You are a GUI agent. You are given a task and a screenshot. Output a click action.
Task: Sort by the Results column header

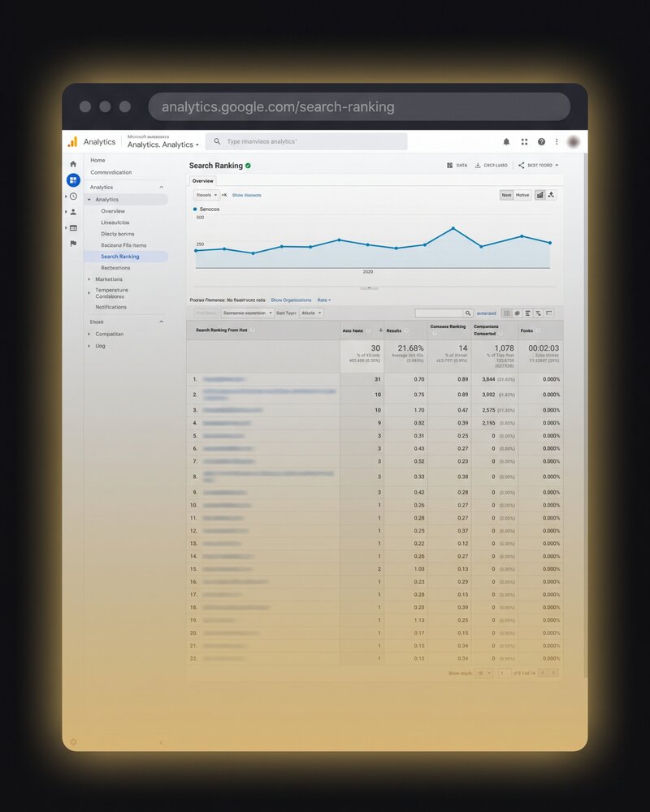[x=394, y=330]
